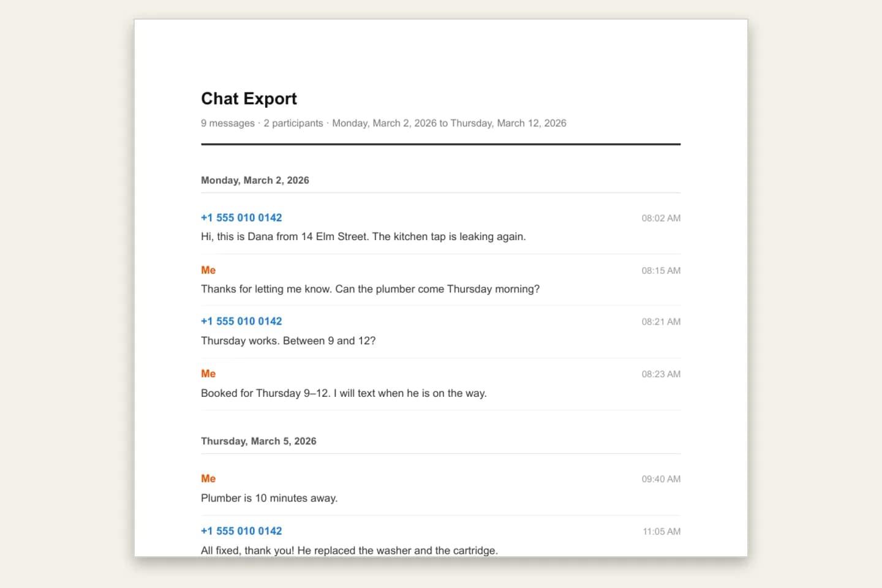The height and width of the screenshot is (588, 882).
Task: Click the phone number sender of the 11:05 AM message
Action: (241, 531)
